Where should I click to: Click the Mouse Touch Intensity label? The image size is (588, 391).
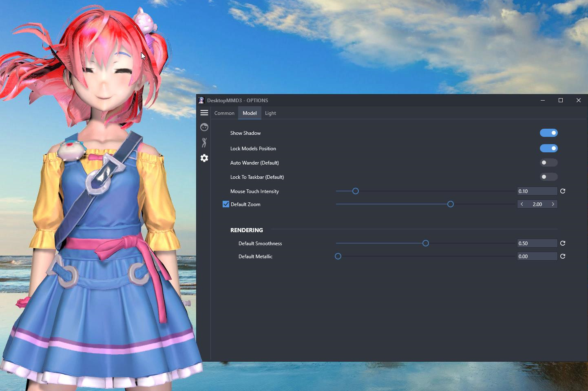[254, 191]
